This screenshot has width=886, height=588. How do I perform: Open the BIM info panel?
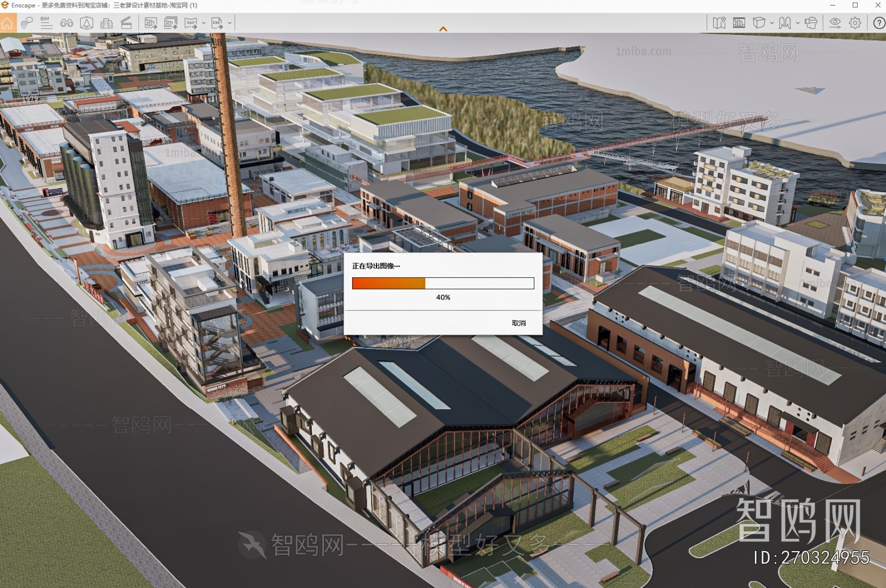point(46,23)
